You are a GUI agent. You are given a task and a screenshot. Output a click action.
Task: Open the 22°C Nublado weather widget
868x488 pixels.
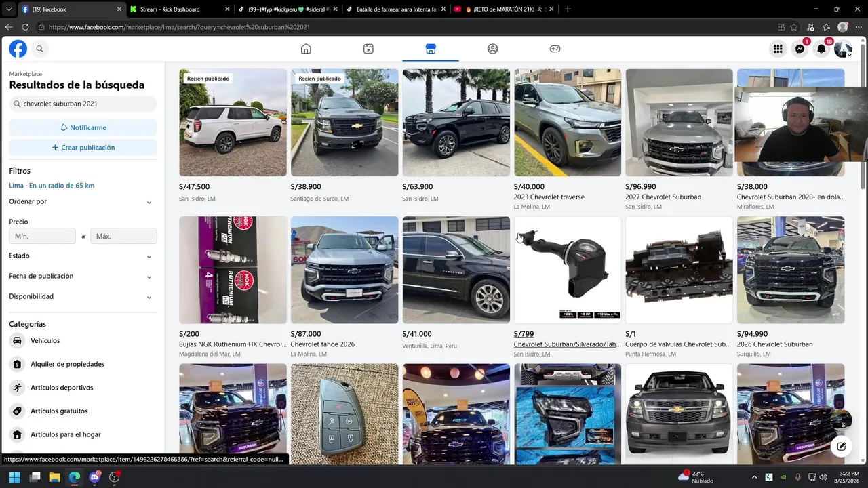coord(696,477)
